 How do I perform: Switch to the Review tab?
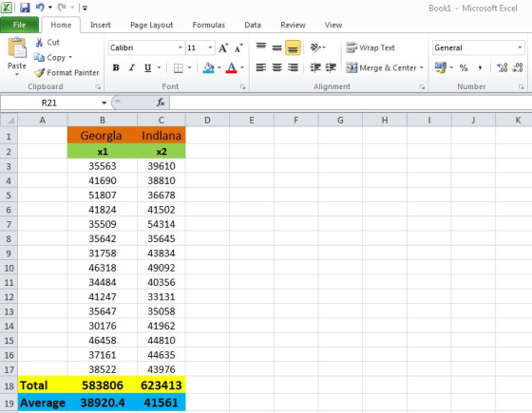[x=294, y=25]
